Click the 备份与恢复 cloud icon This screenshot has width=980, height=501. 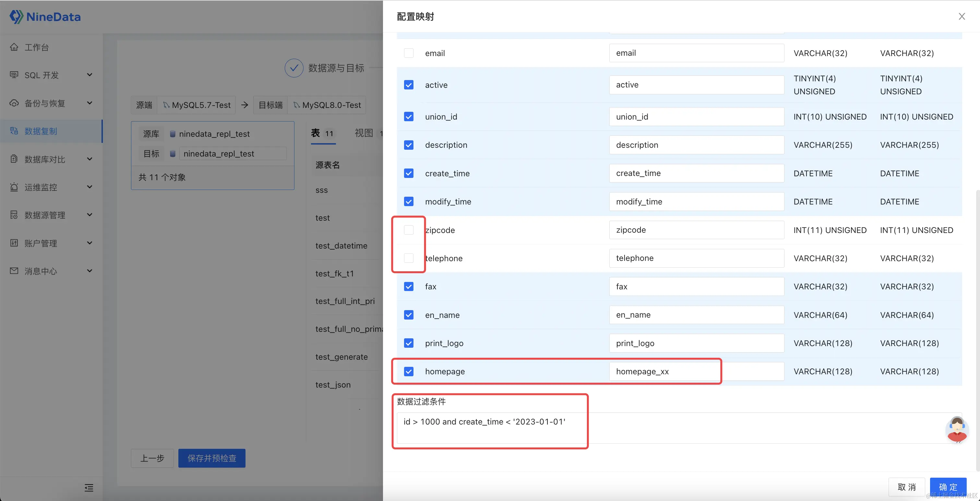14,103
